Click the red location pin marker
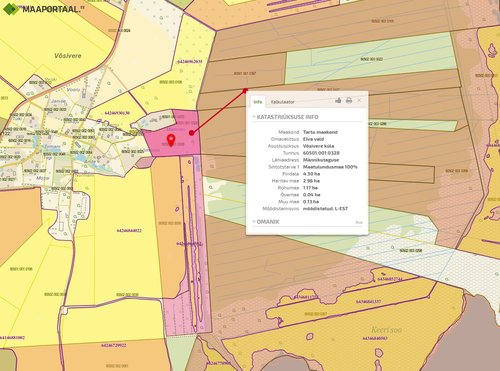Viewport: 500px width, 371px height. (171, 140)
